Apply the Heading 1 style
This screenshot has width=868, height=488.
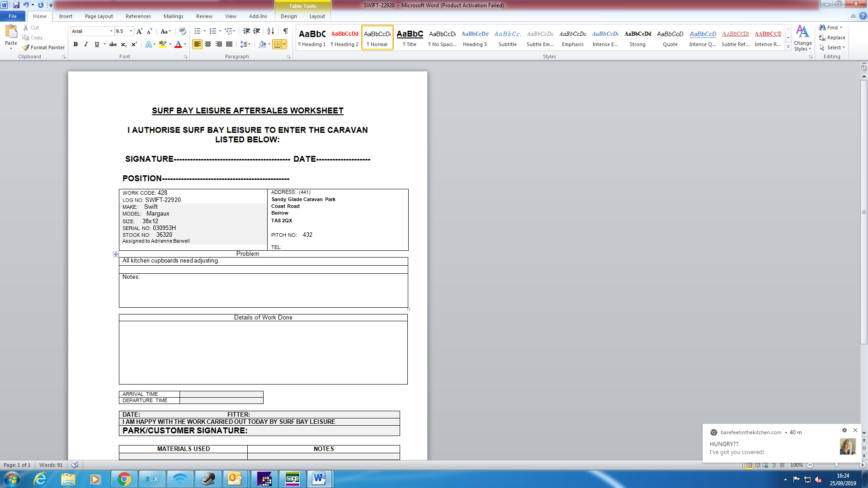[x=312, y=38]
